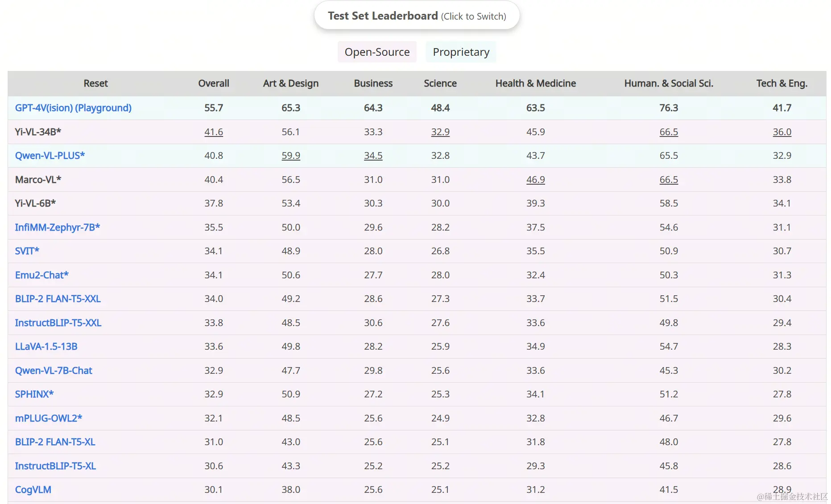Click SPHINX Art & Design score 50.9
831x504 pixels.
click(291, 394)
